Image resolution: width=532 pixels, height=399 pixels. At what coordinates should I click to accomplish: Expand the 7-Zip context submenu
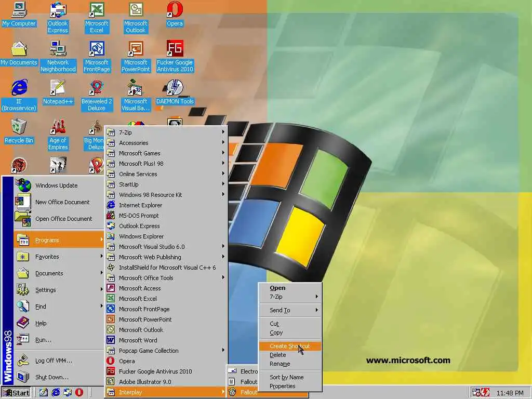pyautogui.click(x=290, y=297)
